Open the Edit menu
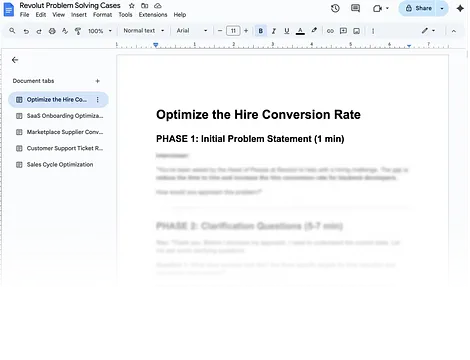The height and width of the screenshot is (360, 470). (41, 15)
